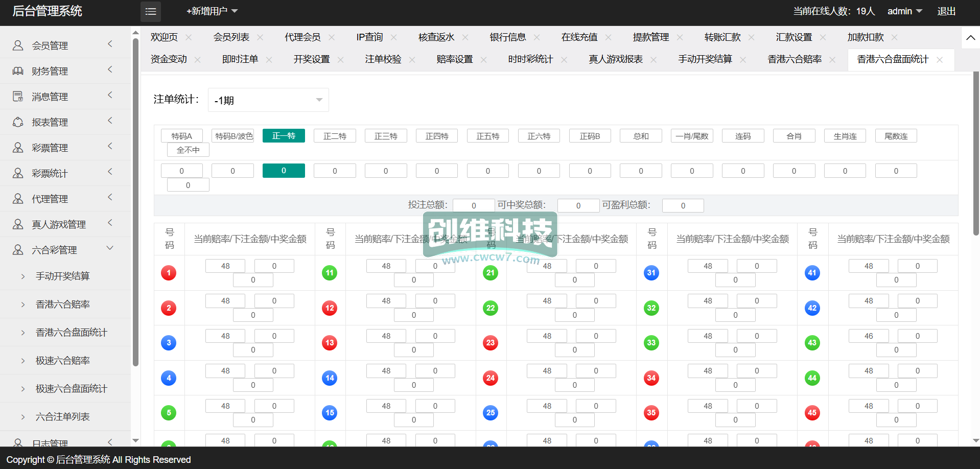The width and height of the screenshot is (980, 469).
Task: Click the 退出 logout link
Action: (x=946, y=11)
